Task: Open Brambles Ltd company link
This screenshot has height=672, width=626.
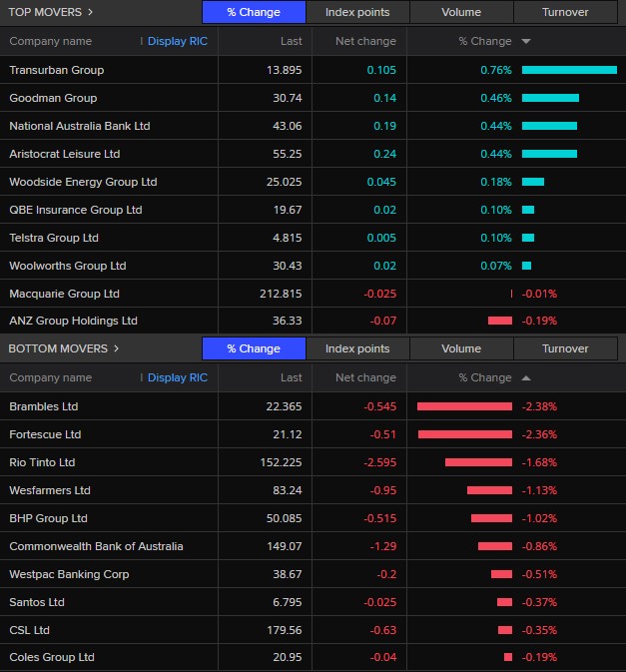Action: [x=43, y=406]
